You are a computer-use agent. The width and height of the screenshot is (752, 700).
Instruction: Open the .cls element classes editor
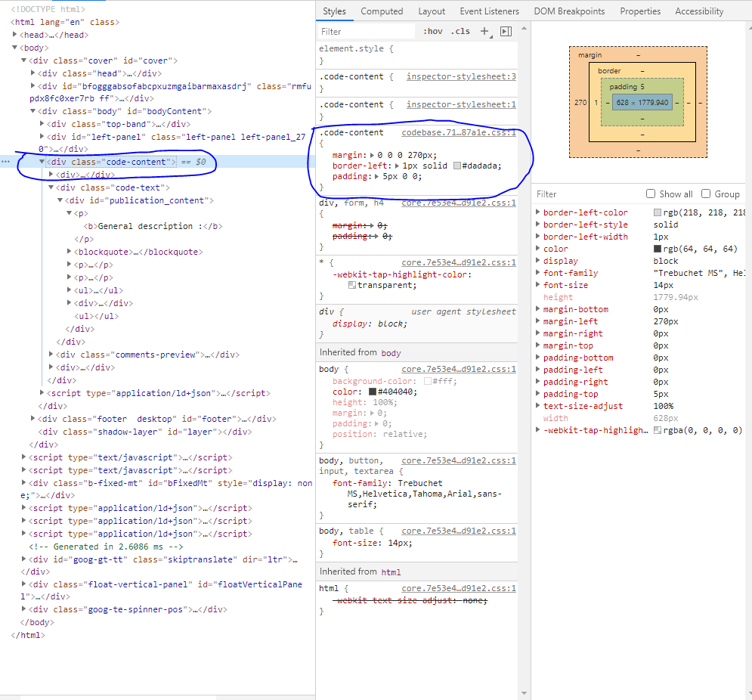point(460,30)
